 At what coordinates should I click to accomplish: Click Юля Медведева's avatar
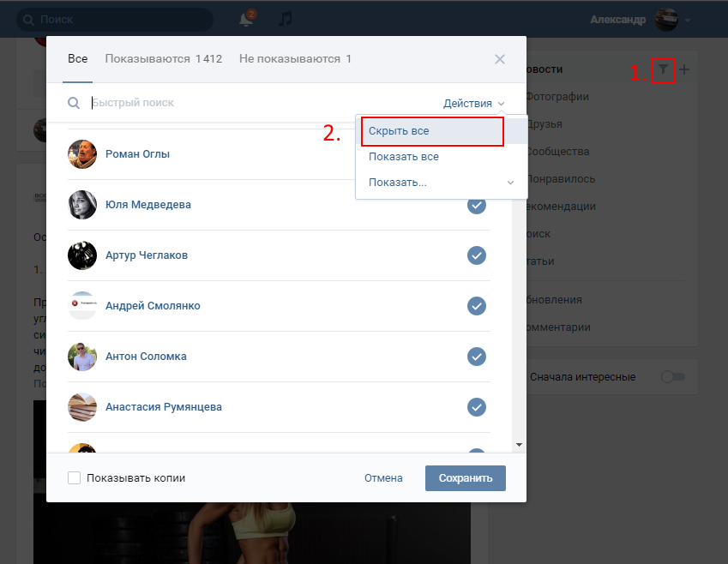coord(82,205)
